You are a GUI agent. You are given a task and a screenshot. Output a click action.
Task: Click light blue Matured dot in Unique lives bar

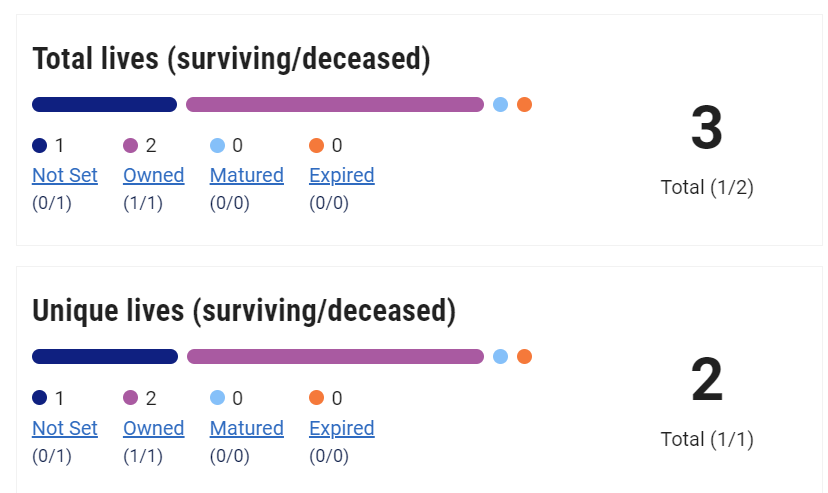coord(500,357)
